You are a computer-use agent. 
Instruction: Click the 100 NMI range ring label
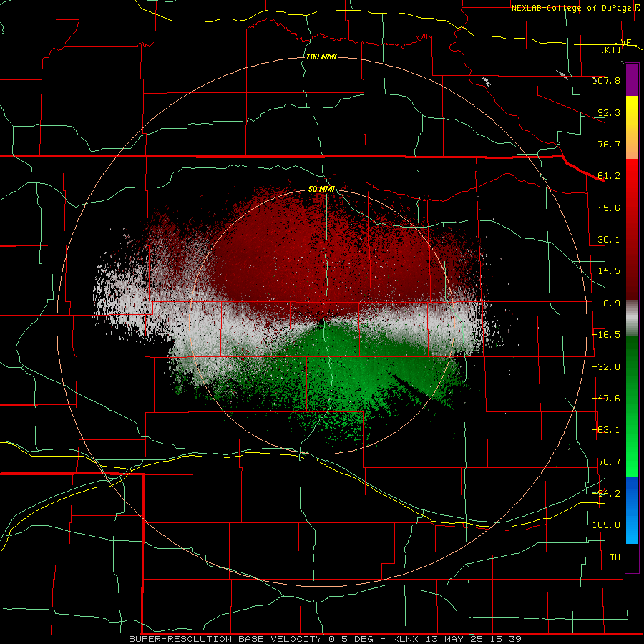(x=321, y=57)
